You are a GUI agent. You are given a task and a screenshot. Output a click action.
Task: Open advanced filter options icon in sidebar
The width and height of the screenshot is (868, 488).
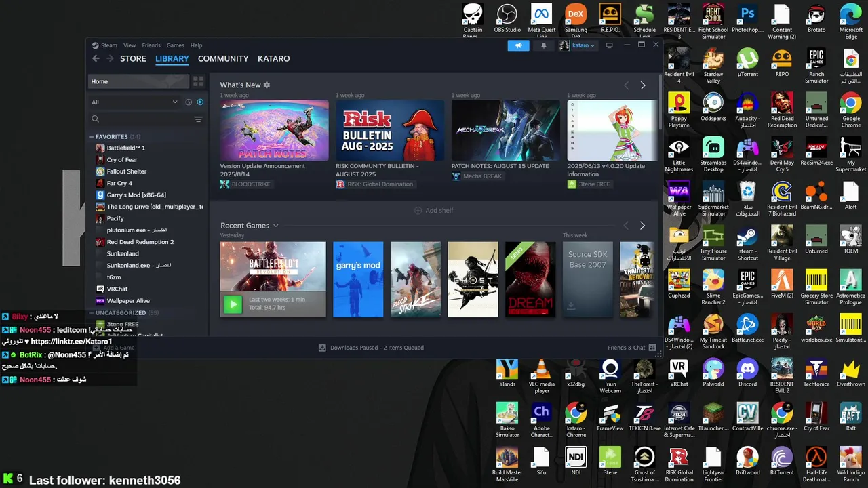pyautogui.click(x=199, y=119)
